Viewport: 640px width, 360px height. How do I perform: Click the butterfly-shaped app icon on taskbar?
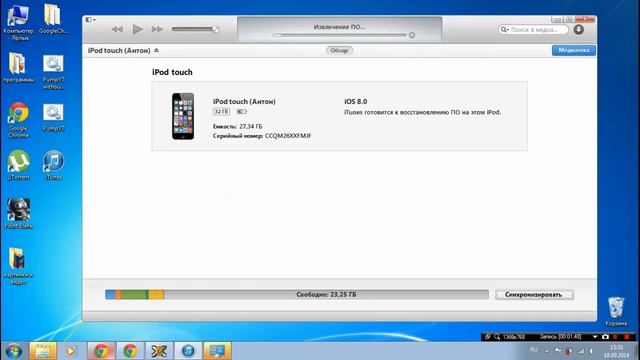click(159, 351)
